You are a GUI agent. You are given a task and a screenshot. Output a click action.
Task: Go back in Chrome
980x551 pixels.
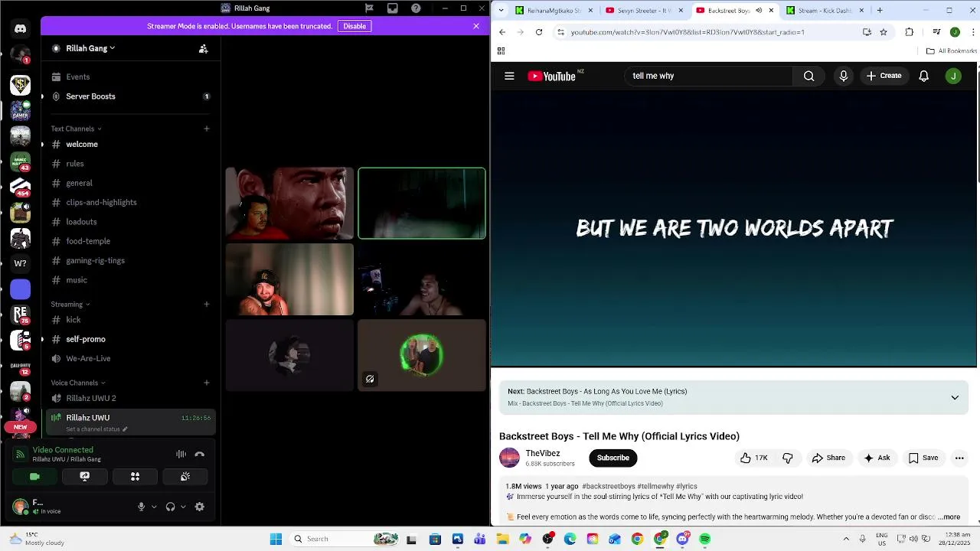(502, 32)
